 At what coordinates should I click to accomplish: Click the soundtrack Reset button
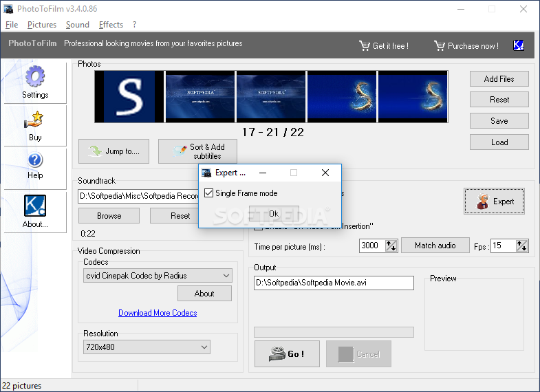174,216
